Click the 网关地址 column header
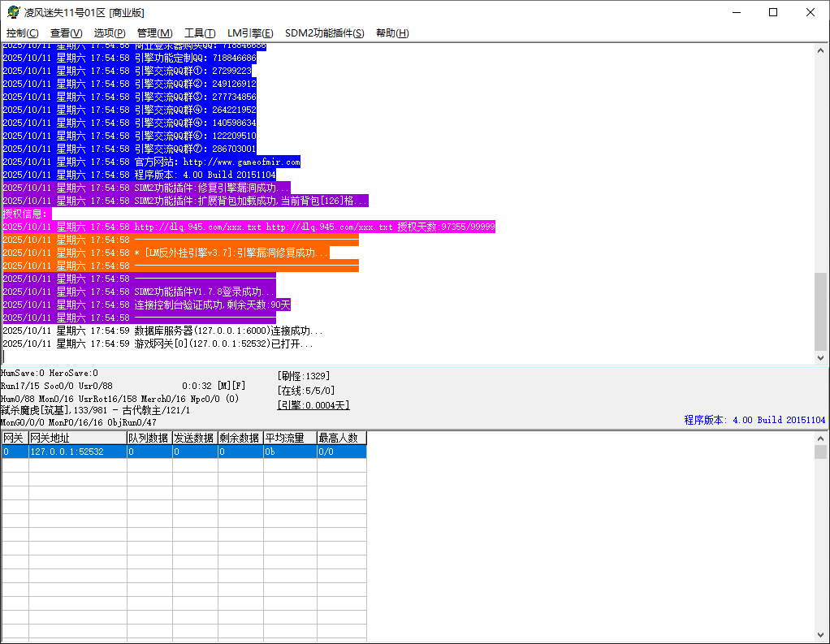830x644 pixels. point(77,439)
